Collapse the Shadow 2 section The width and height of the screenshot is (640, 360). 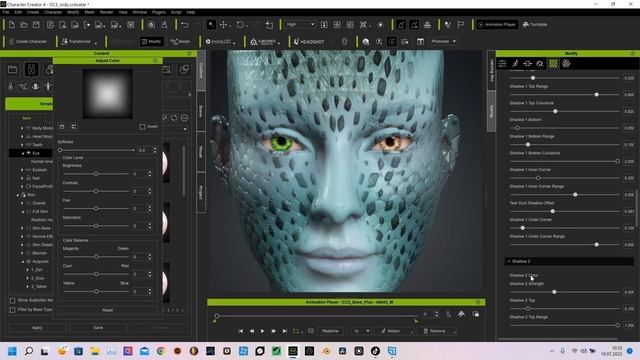coord(509,261)
